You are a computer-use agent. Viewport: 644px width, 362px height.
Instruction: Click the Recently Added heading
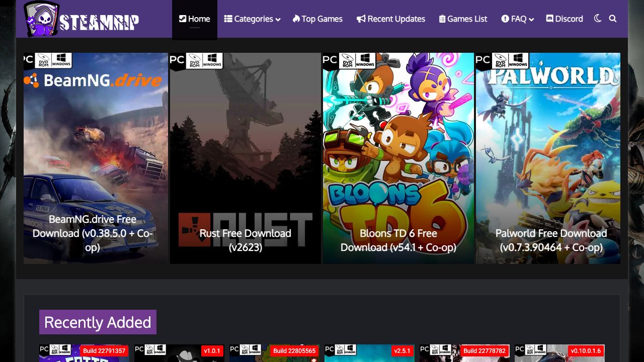[98, 322]
